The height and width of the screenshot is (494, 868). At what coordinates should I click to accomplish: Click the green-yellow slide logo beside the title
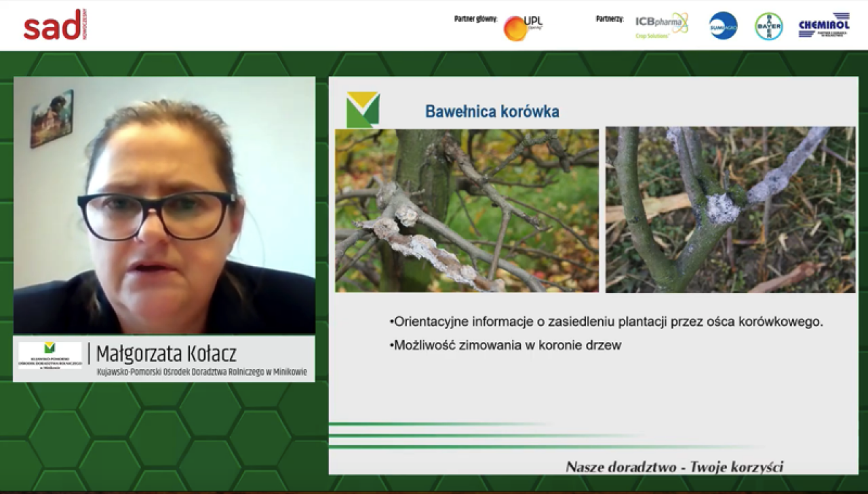(x=363, y=110)
